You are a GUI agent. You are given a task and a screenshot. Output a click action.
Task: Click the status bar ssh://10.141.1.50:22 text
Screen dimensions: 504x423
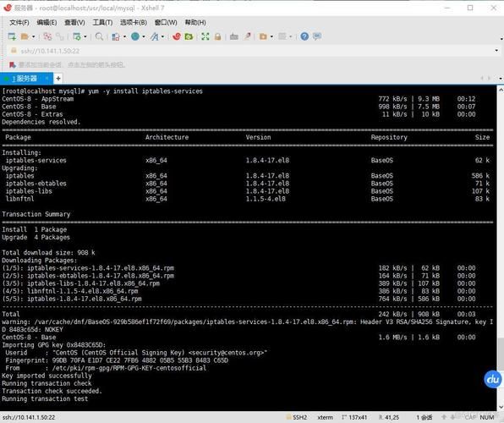click(x=29, y=418)
